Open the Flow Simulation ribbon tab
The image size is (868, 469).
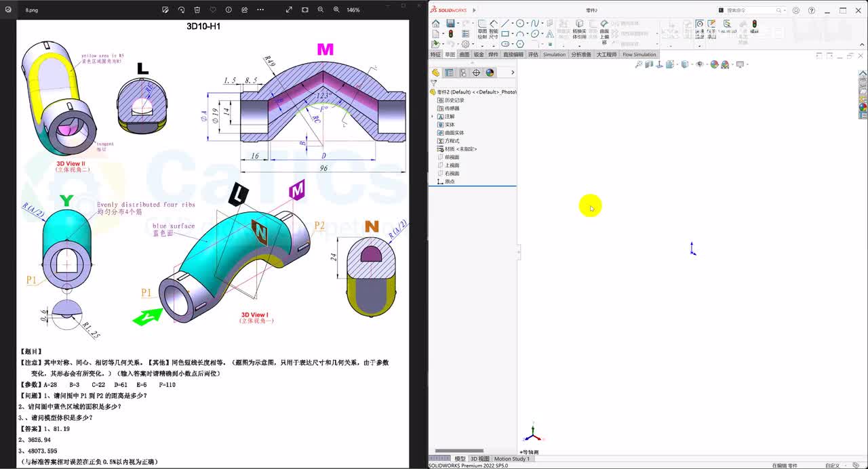point(639,54)
